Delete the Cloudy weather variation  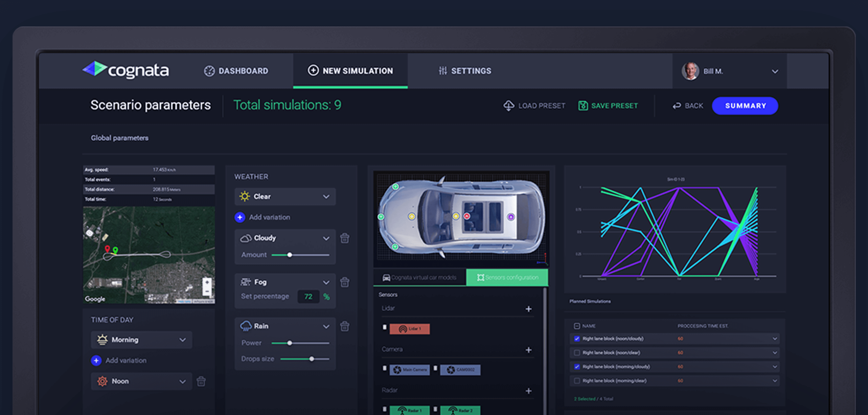[344, 238]
